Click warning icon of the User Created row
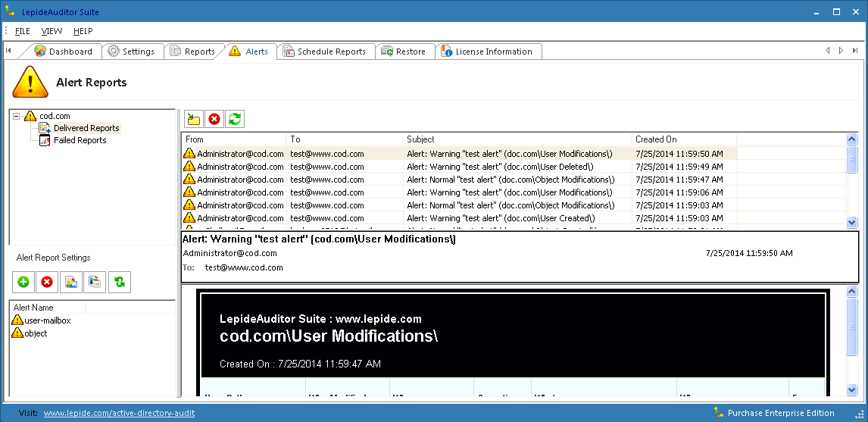 tap(189, 218)
